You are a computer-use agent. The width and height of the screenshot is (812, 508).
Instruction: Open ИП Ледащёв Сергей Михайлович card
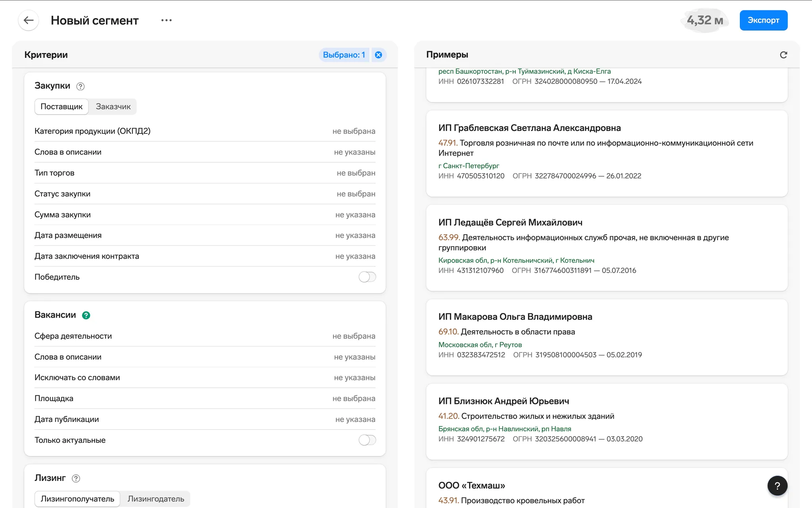[607, 248]
